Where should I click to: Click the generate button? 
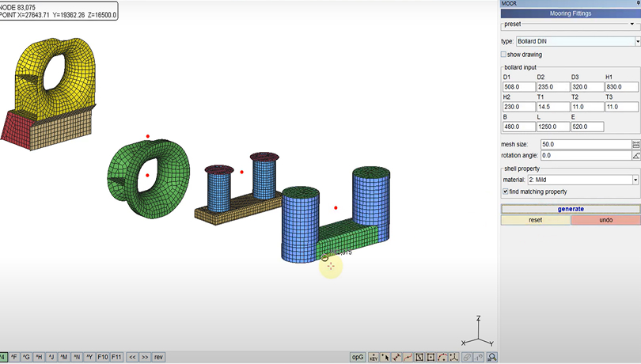(x=571, y=209)
